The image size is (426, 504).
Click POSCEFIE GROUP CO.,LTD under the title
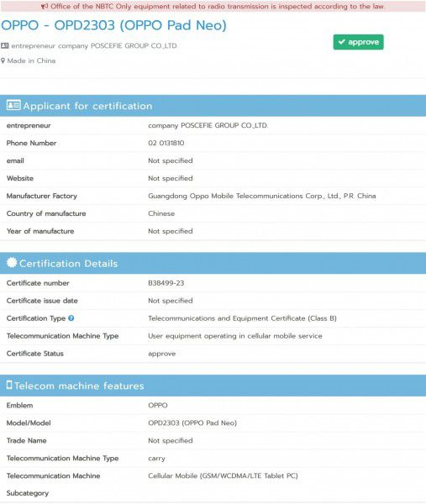134,46
